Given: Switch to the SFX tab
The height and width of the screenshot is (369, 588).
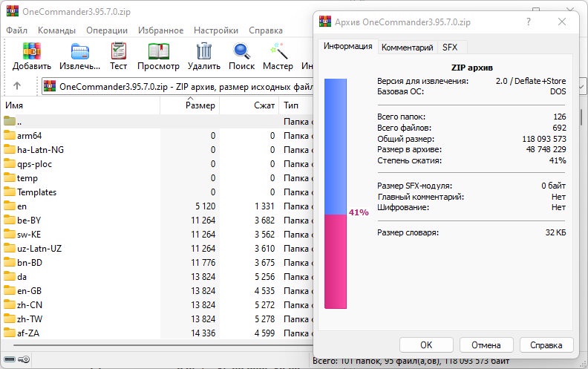Looking at the screenshot, I should pos(450,47).
